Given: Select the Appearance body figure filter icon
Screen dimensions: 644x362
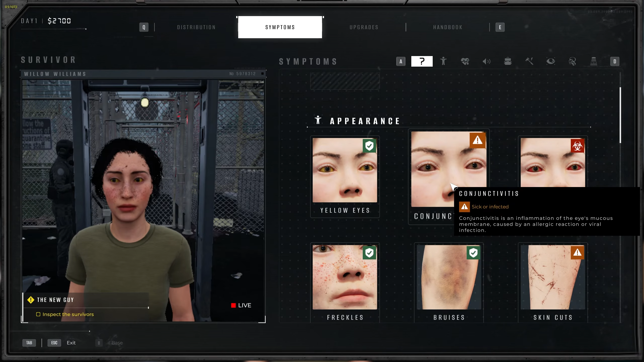Looking at the screenshot, I should 443,61.
